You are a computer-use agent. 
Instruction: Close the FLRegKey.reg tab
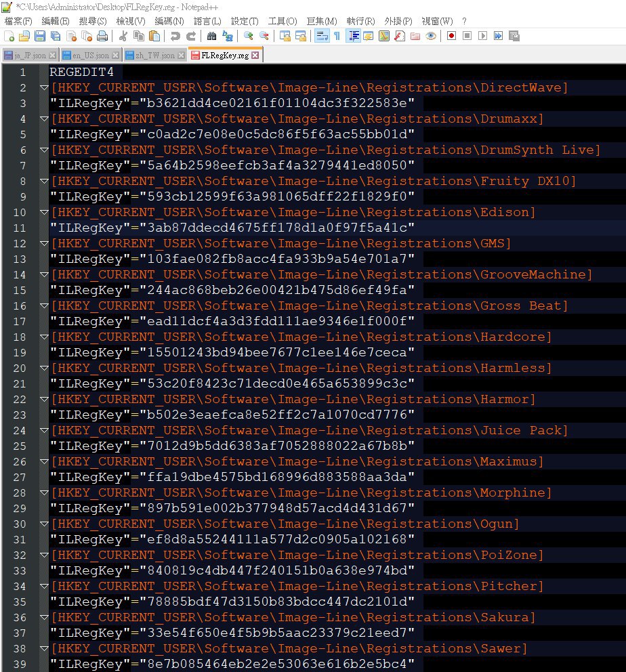click(255, 55)
